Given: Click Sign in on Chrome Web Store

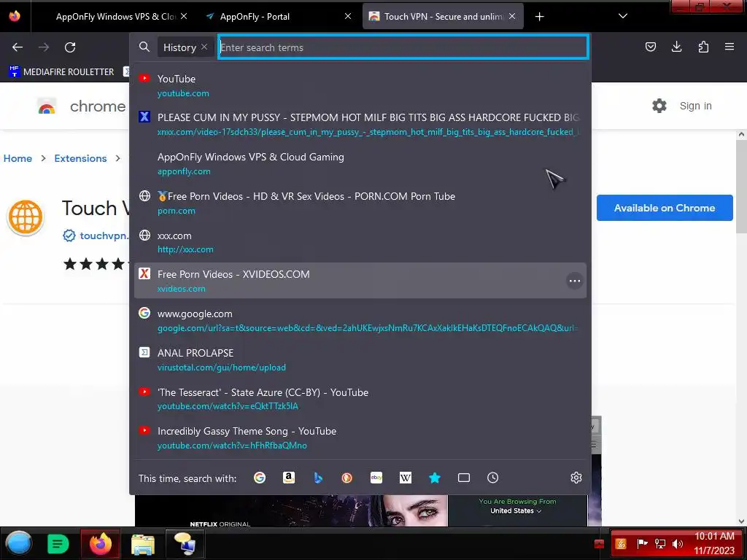Looking at the screenshot, I should tap(695, 106).
